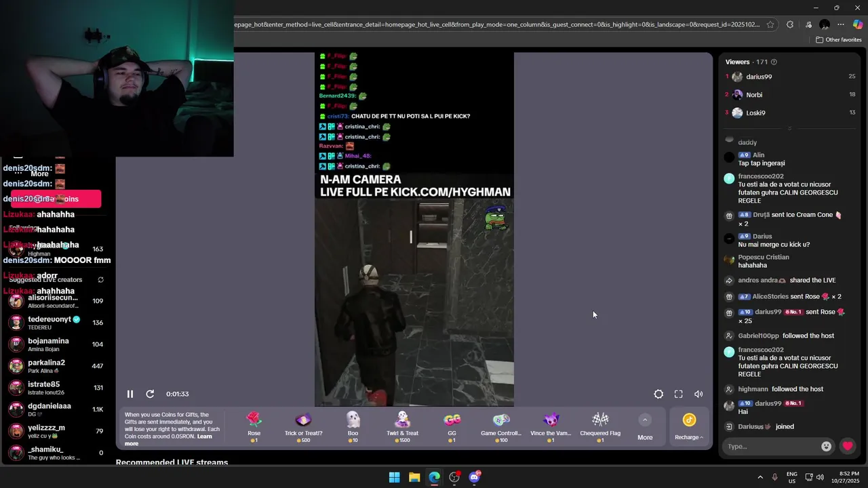Open highmann follower name in chat
The image size is (868, 488).
(x=753, y=389)
